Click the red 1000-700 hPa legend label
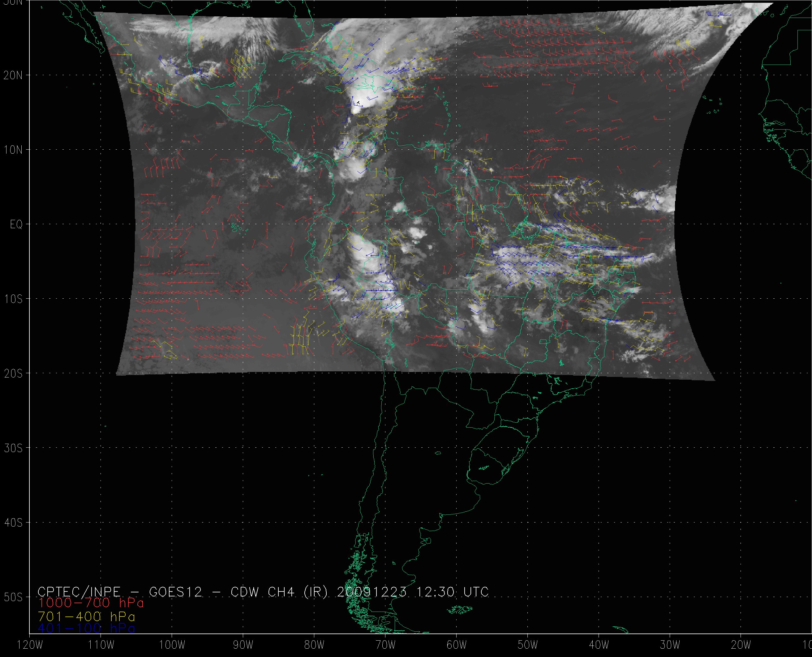812x657 pixels. point(91,602)
